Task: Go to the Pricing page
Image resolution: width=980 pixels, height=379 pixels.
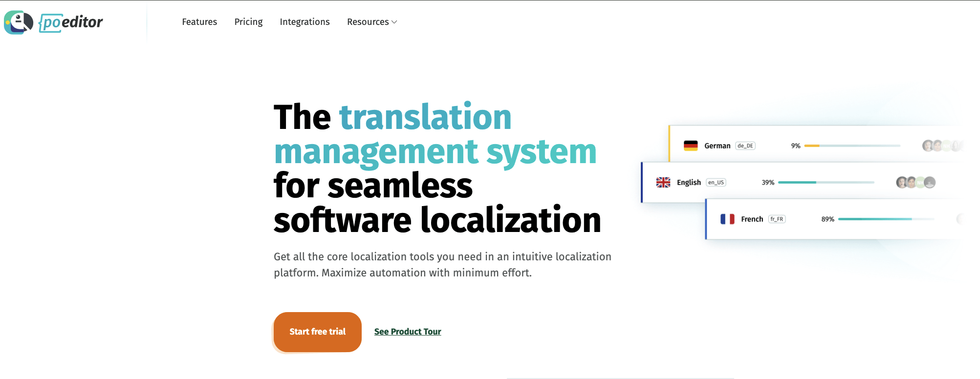Action: click(x=248, y=22)
